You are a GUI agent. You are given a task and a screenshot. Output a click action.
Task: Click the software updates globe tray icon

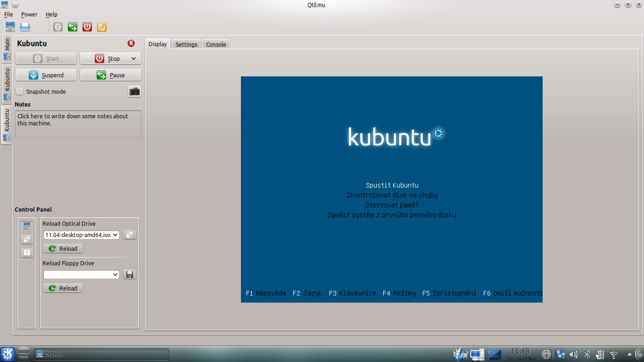pos(561,354)
